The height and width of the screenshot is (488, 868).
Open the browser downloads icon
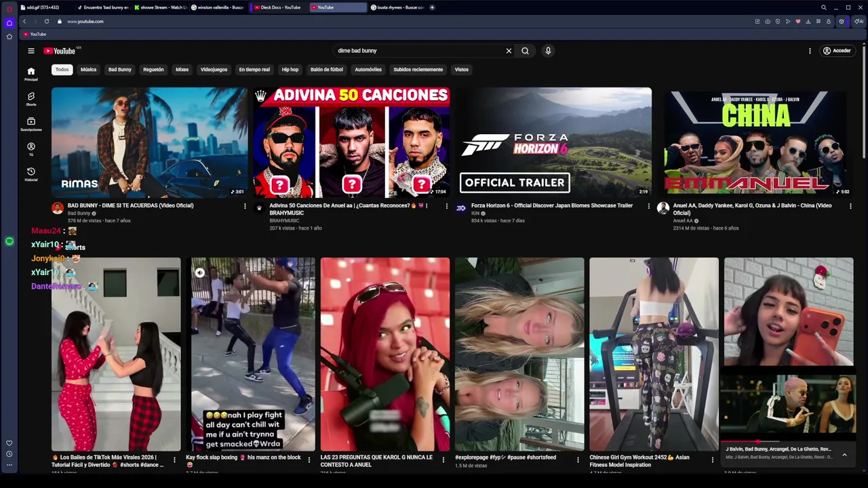tap(808, 21)
